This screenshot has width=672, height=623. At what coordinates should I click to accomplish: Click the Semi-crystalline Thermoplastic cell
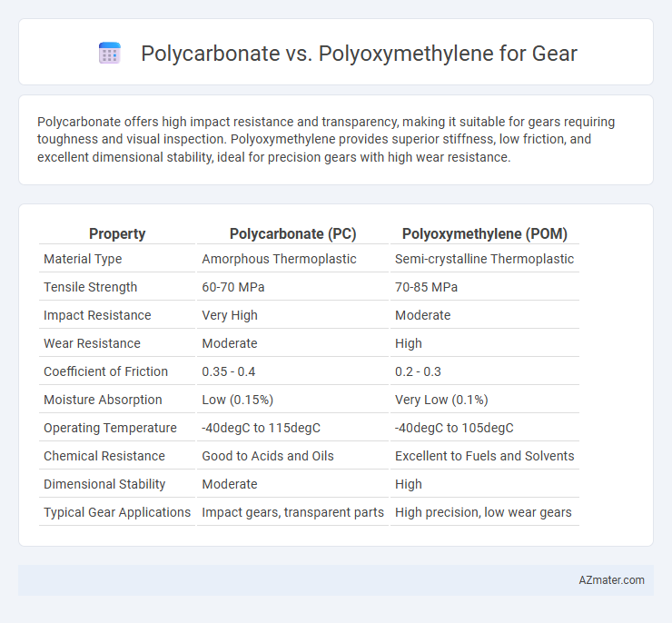pos(484,259)
